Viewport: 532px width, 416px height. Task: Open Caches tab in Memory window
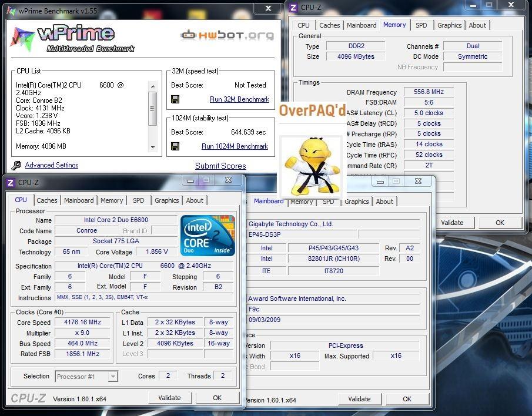(329, 25)
